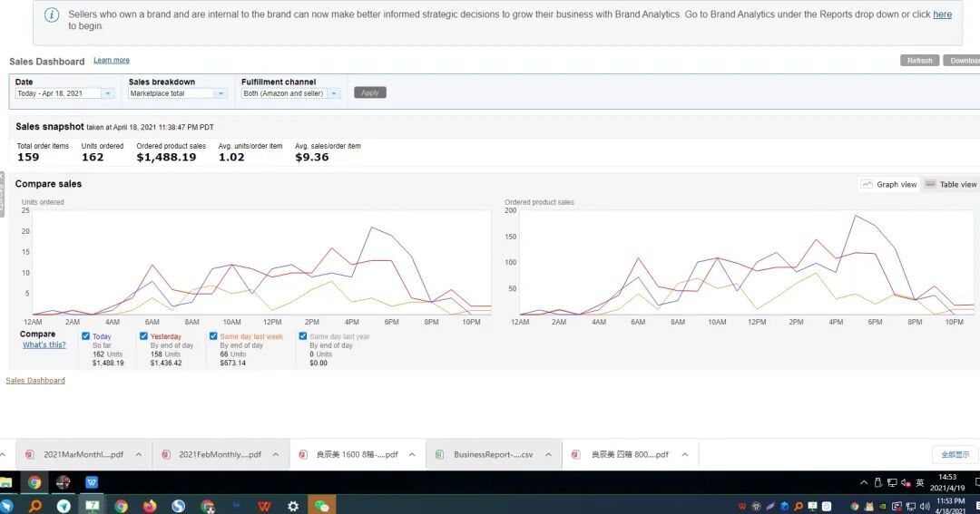Open the red WPS Office icon on lower taskbar
Viewport: 980px width, 514px height.
(264, 506)
